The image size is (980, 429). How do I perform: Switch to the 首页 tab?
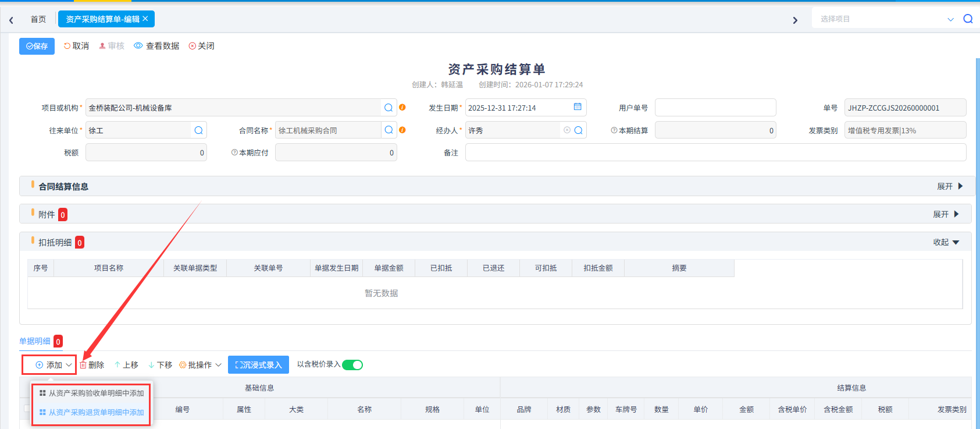coord(38,19)
